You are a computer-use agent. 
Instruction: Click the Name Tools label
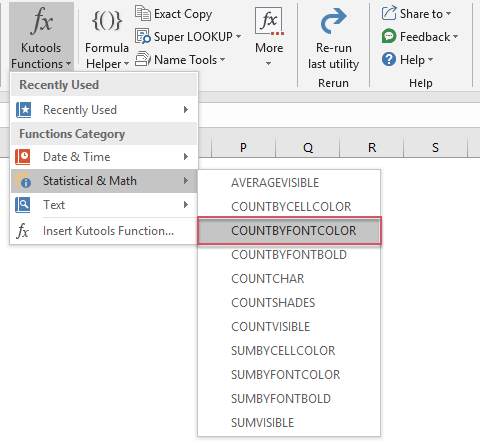coord(185,60)
